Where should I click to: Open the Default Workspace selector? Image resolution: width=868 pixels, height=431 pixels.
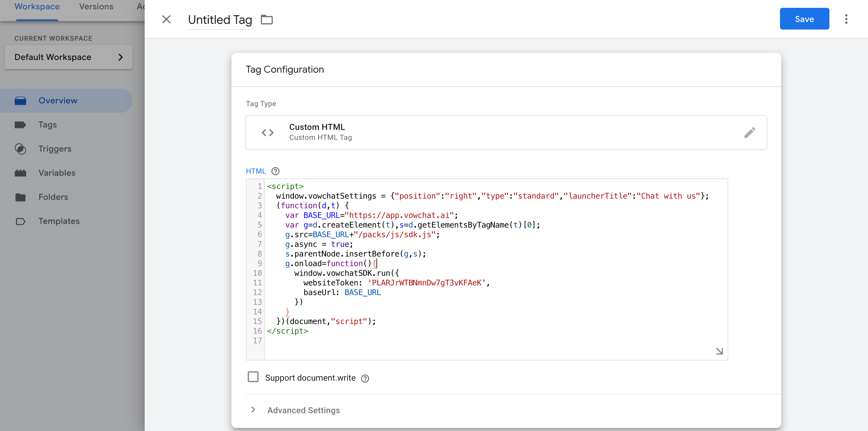click(68, 57)
